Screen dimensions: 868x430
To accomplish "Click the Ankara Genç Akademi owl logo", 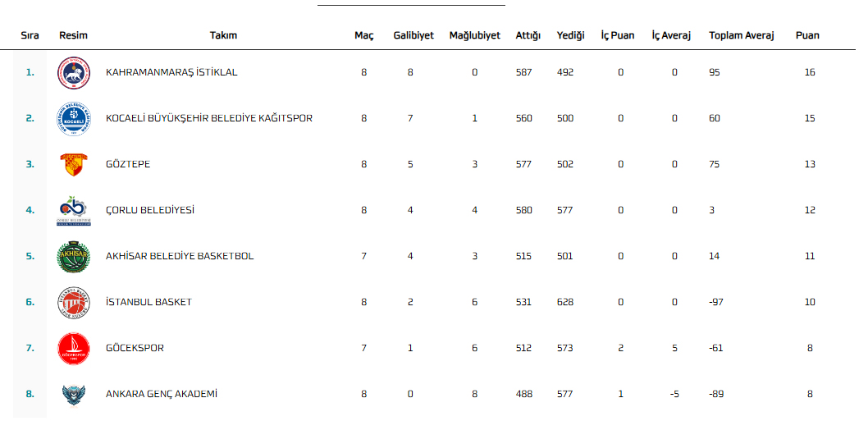I will [74, 394].
